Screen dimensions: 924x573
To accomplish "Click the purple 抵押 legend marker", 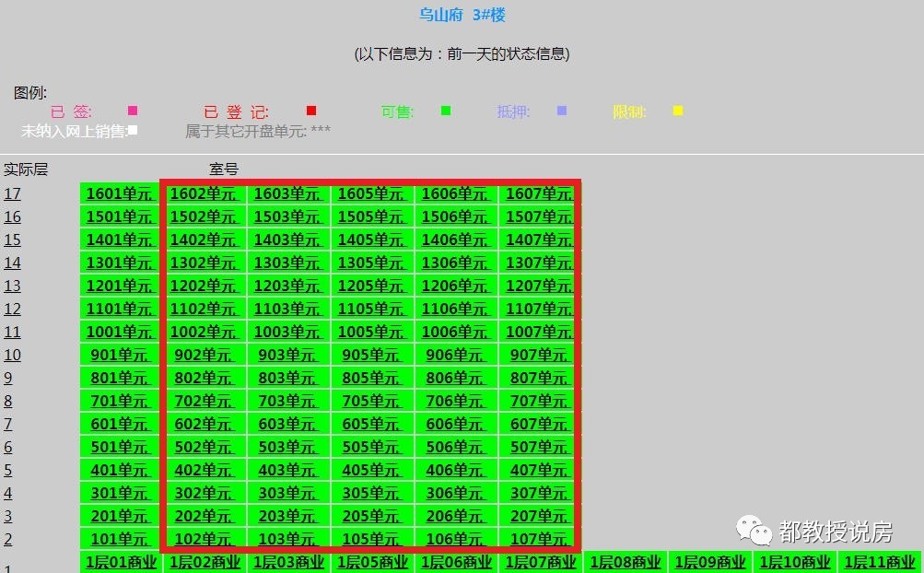I will click(x=561, y=111).
